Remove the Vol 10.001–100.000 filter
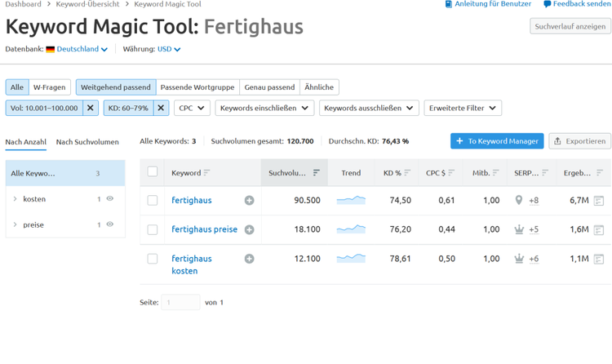Viewport: 612px width, 364px height. [x=90, y=109]
